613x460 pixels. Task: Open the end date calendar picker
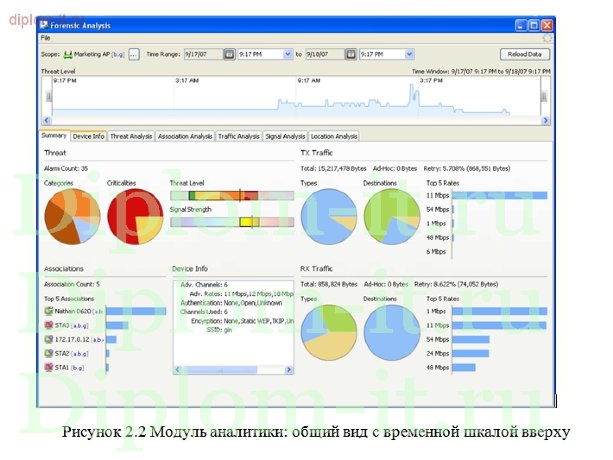coord(351,54)
